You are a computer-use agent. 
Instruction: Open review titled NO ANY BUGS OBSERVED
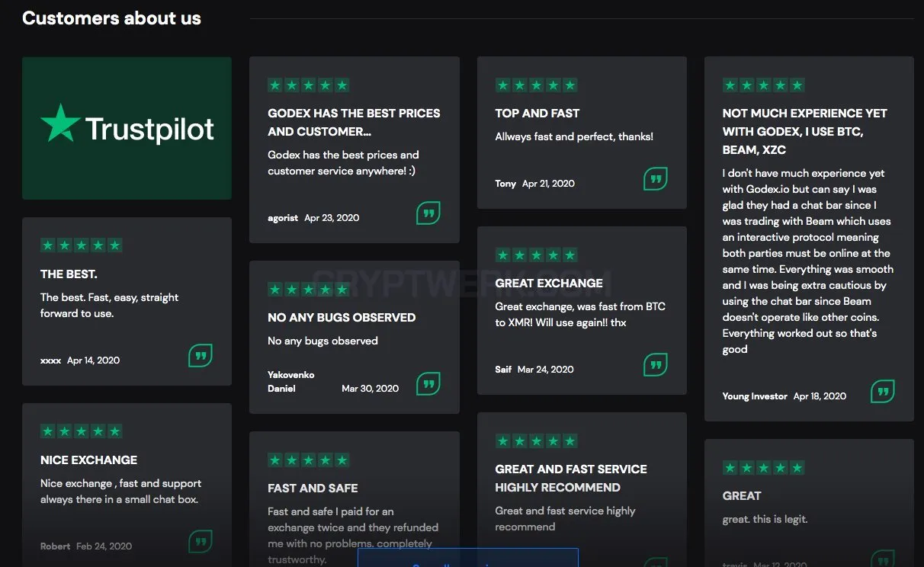(342, 317)
